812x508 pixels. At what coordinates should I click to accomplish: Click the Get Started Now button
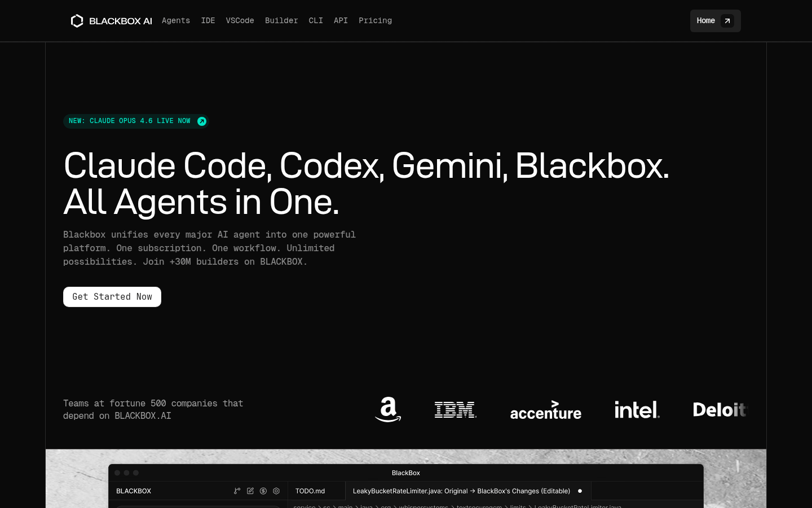[112, 297]
